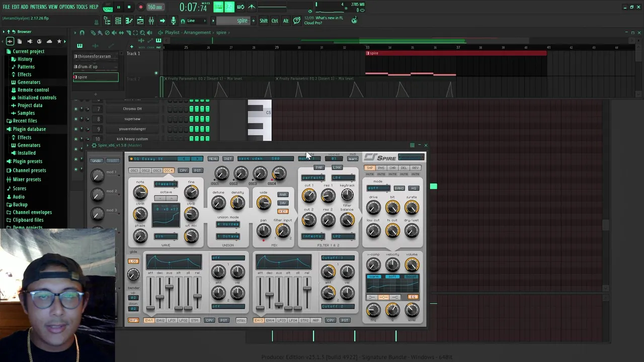Open the OPTIONS menu
Screen dimensions: 644x362
click(x=67, y=7)
